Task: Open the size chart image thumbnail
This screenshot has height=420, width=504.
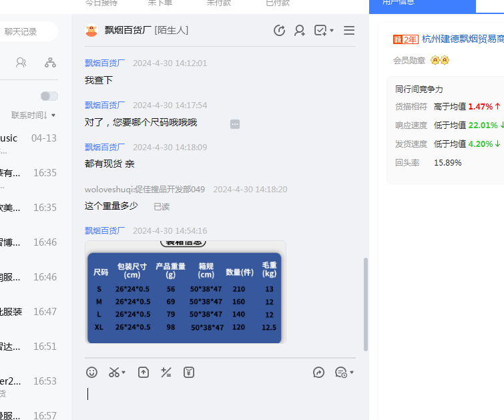Action: coord(185,292)
